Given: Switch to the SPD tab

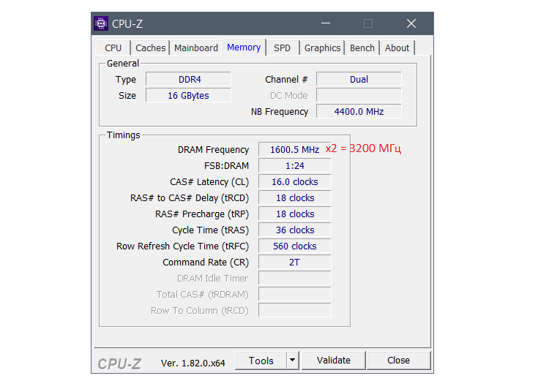Looking at the screenshot, I should 282,48.
